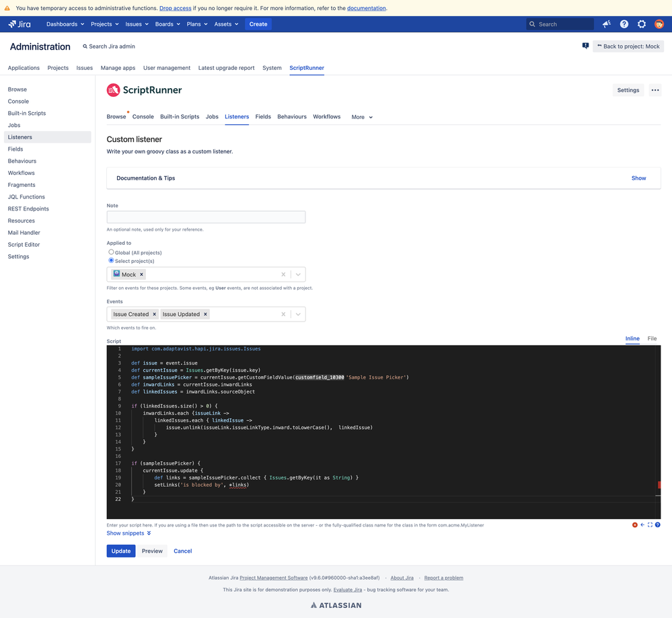
Task: Cancel editing the listener
Action: click(x=182, y=551)
